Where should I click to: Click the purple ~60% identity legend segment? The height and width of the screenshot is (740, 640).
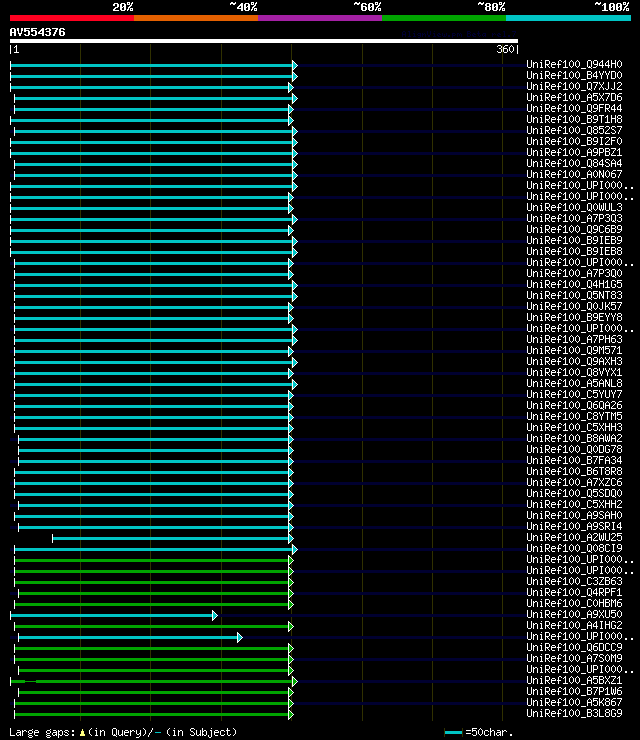pos(320,18)
